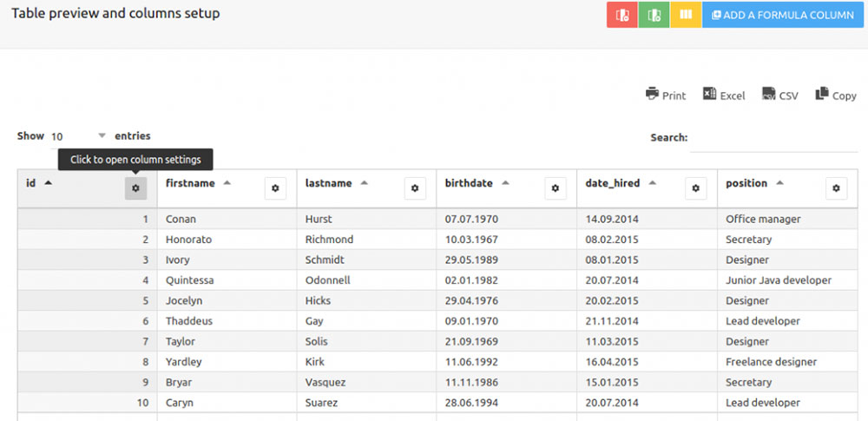Screen dimensions: 868x421
Task: Sort table by position header
Action: [x=746, y=183]
